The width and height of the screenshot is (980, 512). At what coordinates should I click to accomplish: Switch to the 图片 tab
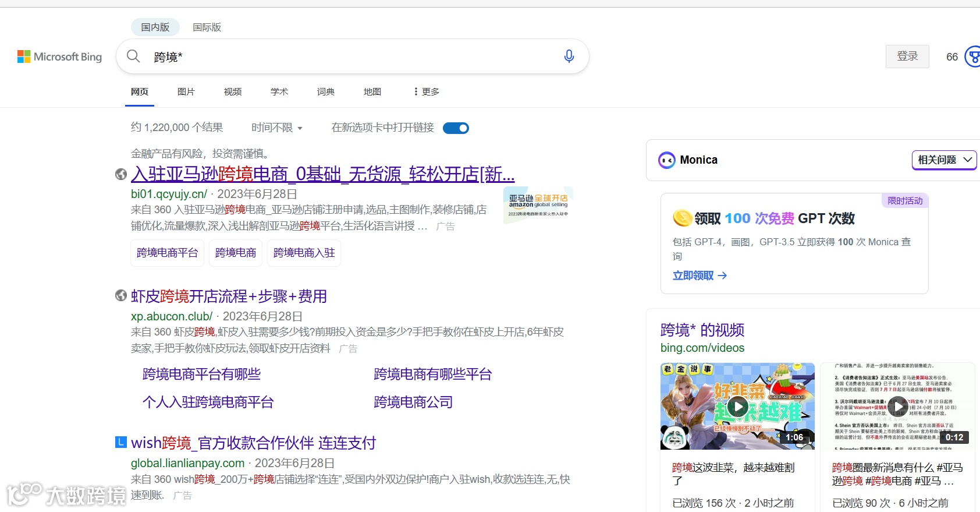click(x=186, y=91)
